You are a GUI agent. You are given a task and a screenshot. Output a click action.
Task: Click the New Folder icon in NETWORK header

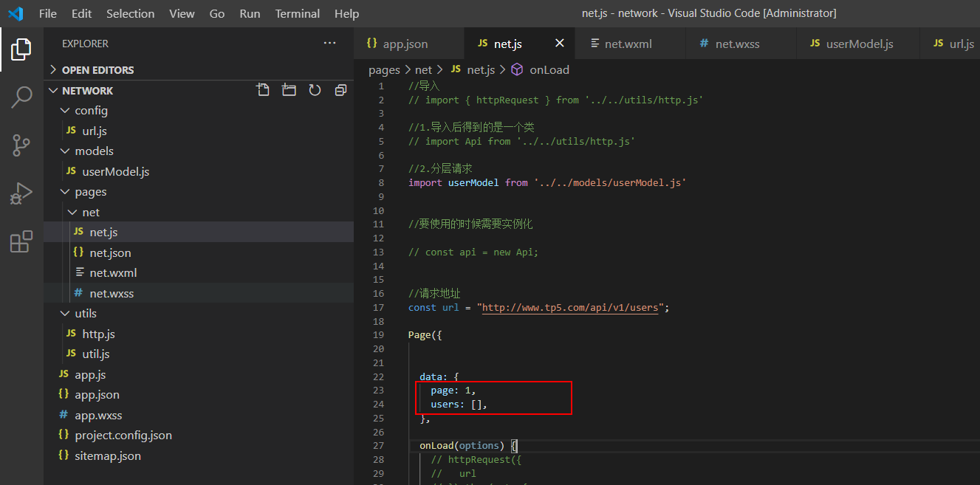click(289, 90)
